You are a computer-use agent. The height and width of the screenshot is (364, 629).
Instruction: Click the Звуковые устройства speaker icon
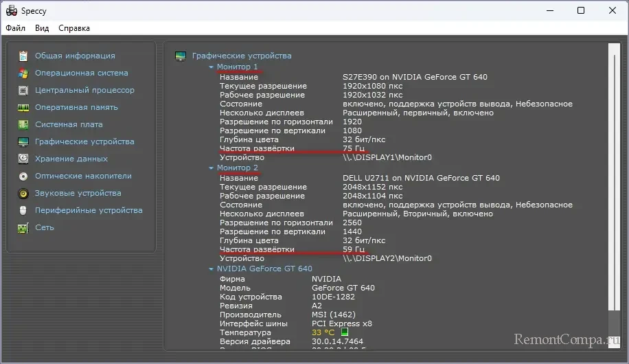point(23,193)
